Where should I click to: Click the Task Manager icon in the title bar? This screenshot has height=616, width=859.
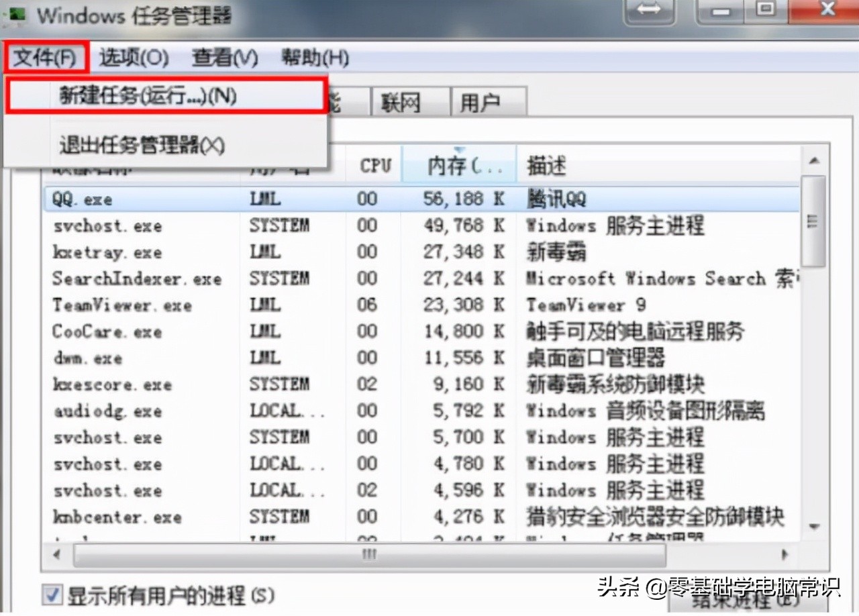pos(16,15)
